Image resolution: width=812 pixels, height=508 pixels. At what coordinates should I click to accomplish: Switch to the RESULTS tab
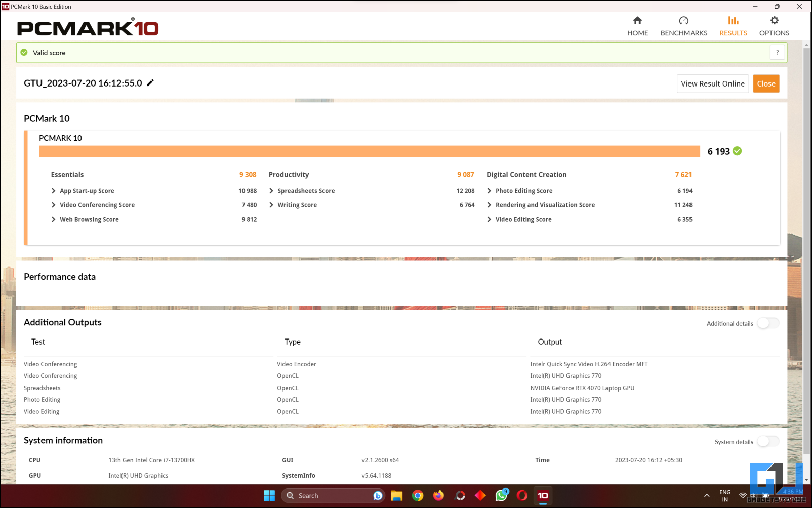(x=733, y=26)
